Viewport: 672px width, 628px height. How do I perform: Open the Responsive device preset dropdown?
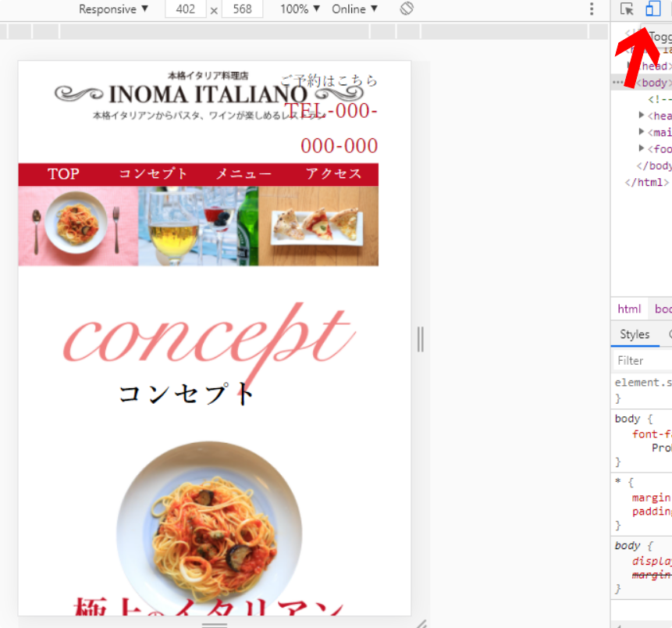click(113, 9)
